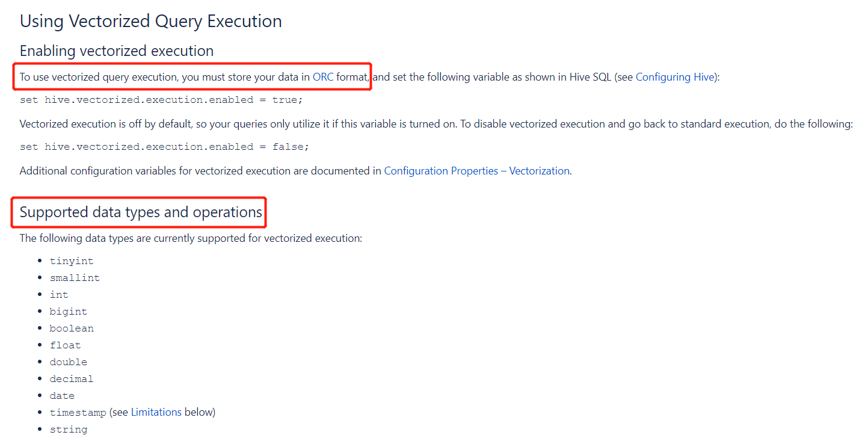Screen dimensions: 868x447
Task: Click the float list item
Action: point(65,345)
